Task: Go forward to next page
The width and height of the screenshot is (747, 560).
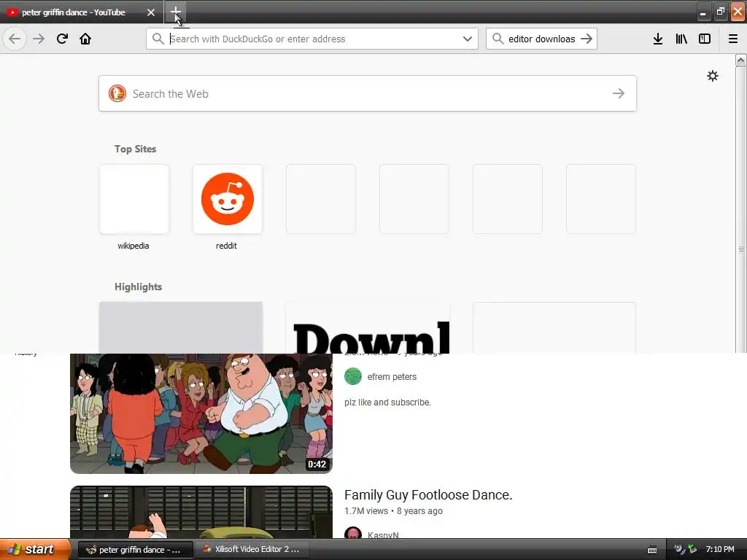Action: [39, 39]
